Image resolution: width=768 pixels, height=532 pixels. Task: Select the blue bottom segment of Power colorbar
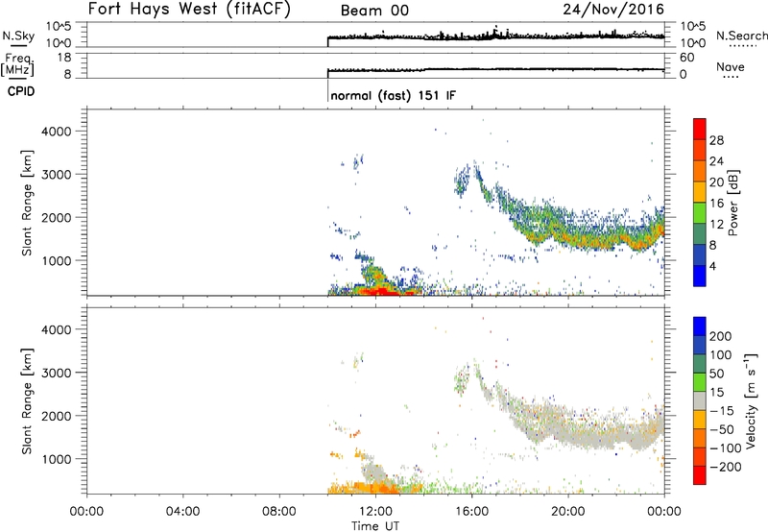pyautogui.click(x=700, y=276)
